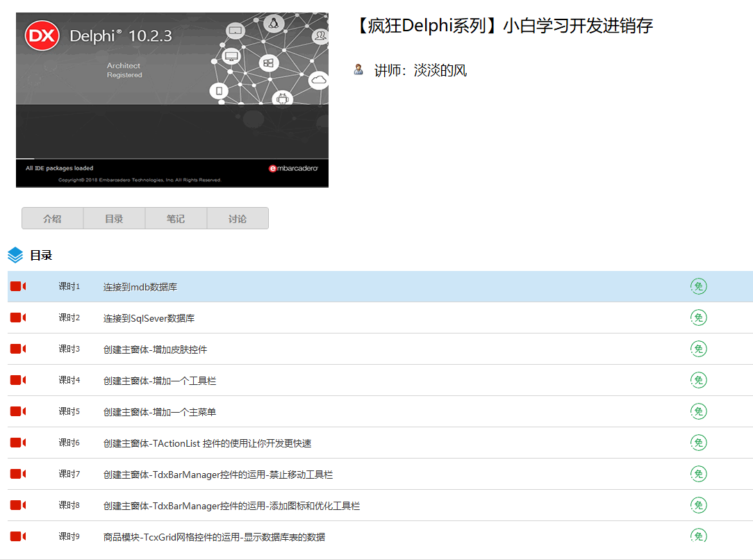This screenshot has width=753, height=560.
Task: Click the free badge on TcxGrid row
Action: [699, 536]
